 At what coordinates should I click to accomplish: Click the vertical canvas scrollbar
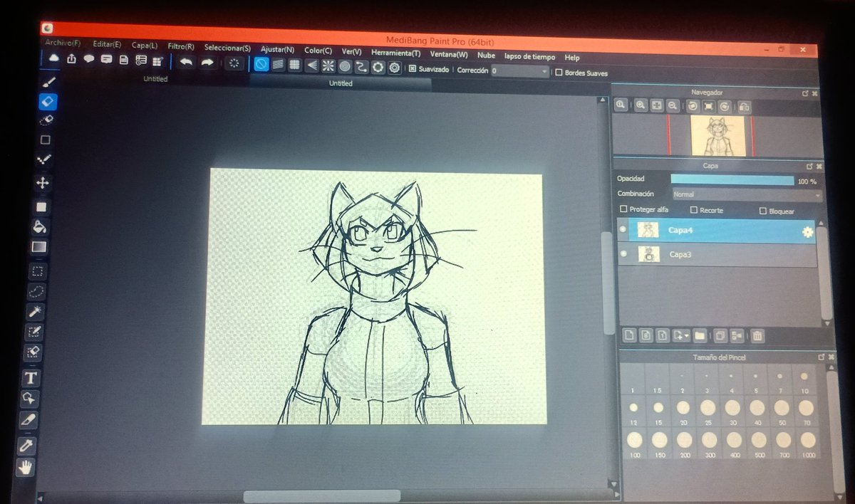pos(609,283)
